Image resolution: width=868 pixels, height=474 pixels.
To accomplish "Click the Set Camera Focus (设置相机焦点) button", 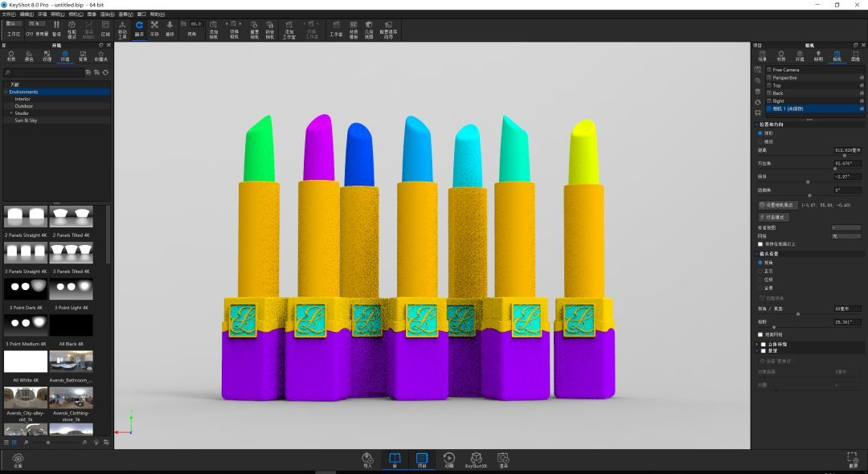I will (777, 205).
